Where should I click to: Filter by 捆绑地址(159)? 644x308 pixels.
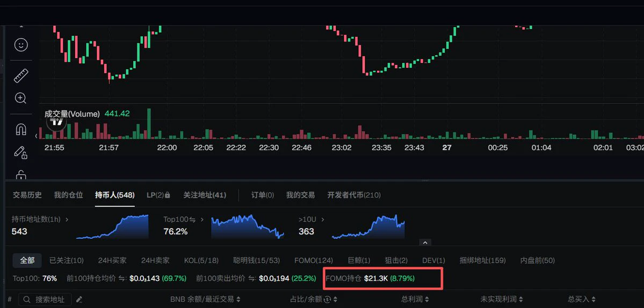(x=482, y=260)
